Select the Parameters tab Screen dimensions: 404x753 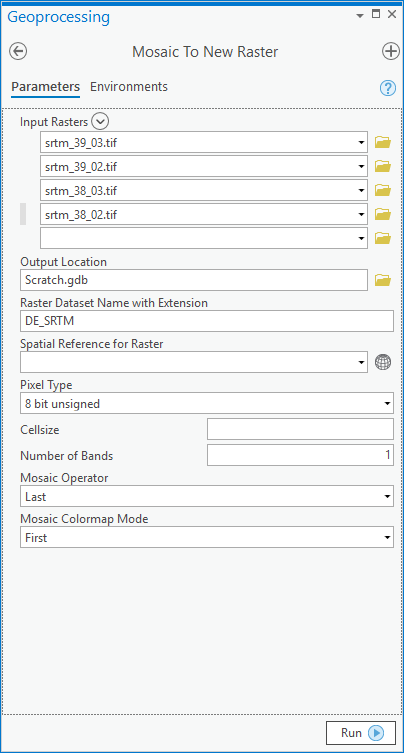tap(46, 87)
